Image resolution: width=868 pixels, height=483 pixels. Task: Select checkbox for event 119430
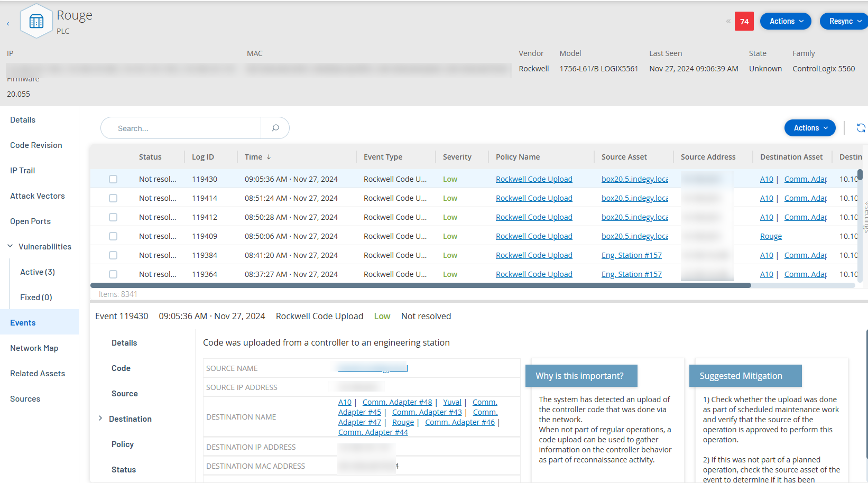tap(113, 179)
